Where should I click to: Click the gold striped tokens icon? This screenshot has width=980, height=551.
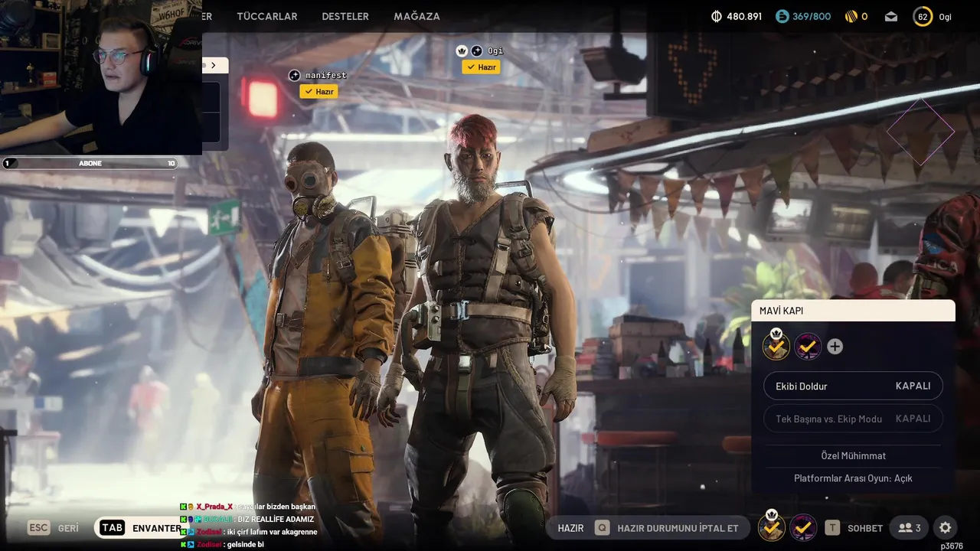pos(851,16)
